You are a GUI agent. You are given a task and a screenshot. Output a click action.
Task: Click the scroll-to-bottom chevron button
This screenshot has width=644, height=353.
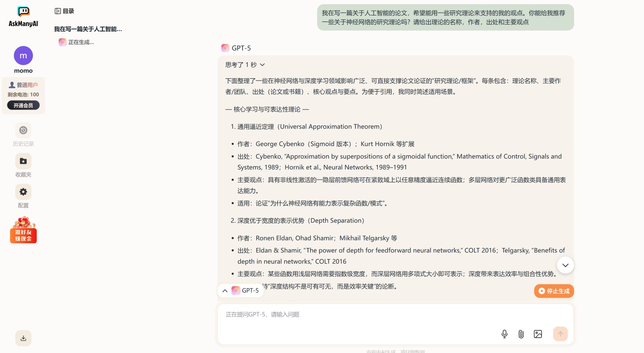565,265
